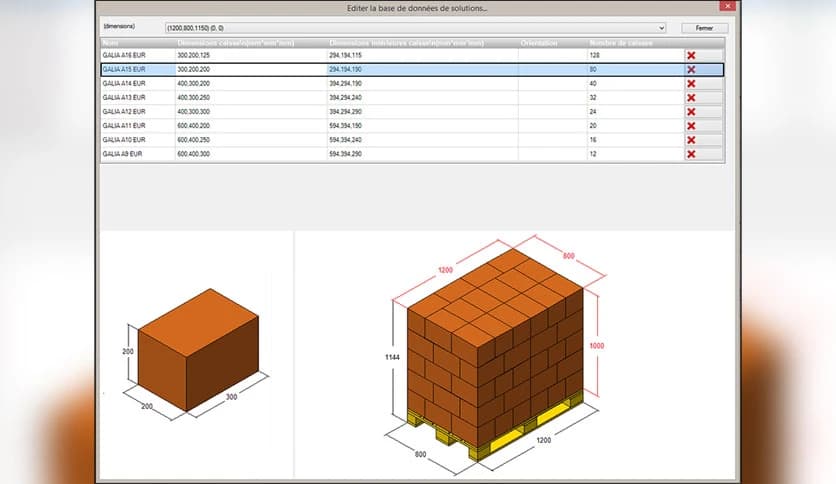Click the 294,194,115 inner dimensions cell
The image size is (836, 484).
click(422, 55)
